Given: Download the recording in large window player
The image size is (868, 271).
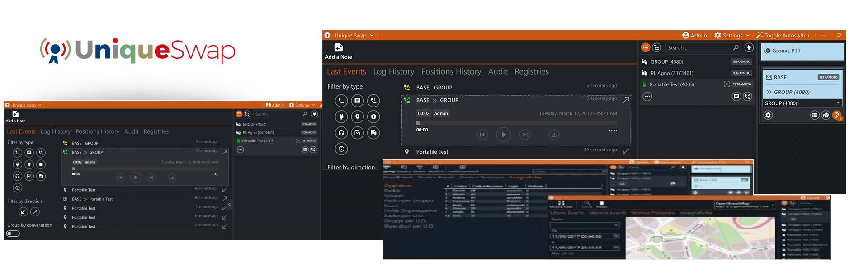Looking at the screenshot, I should (554, 135).
